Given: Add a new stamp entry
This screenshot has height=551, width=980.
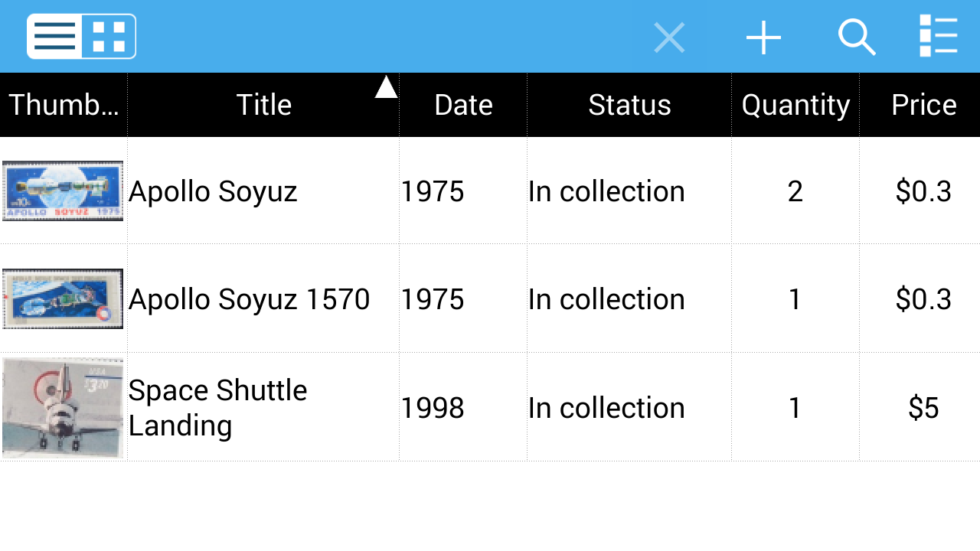Looking at the screenshot, I should 763,37.
